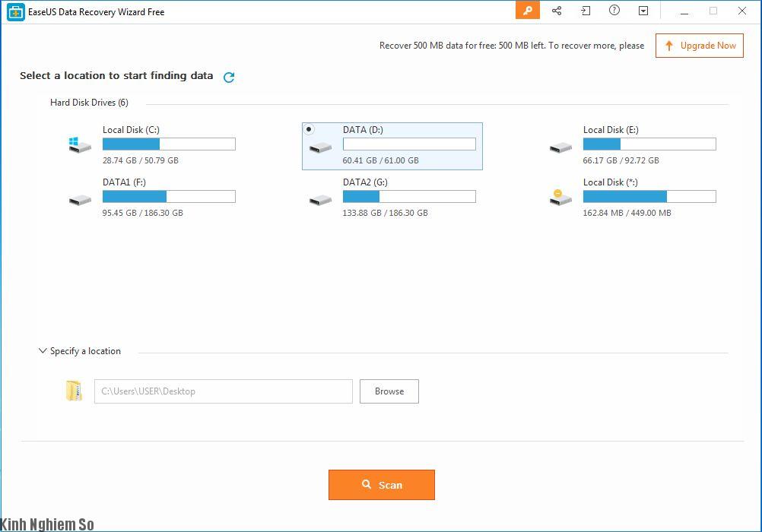Click the Browse button
Screen dimensions: 762x532
tap(389, 391)
